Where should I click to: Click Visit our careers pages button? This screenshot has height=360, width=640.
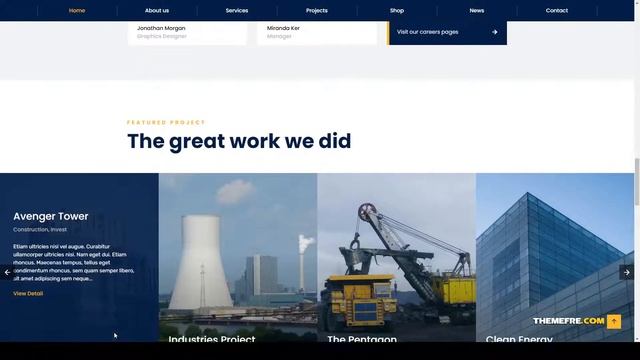pos(447,32)
